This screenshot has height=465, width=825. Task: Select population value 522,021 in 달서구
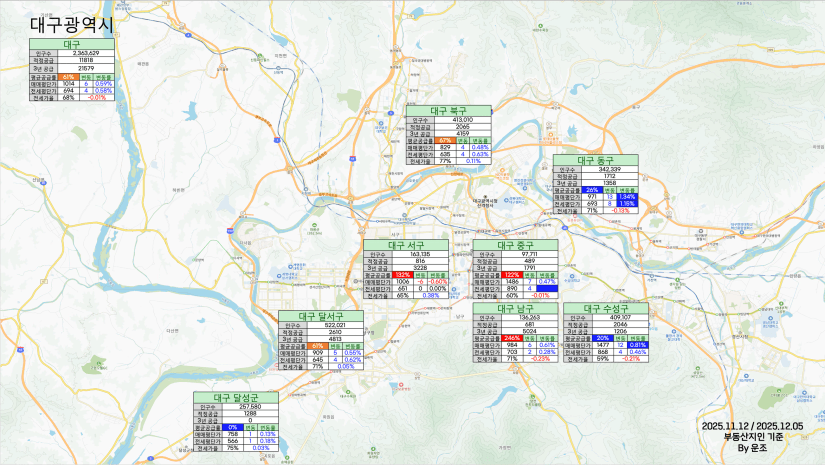tap(336, 325)
